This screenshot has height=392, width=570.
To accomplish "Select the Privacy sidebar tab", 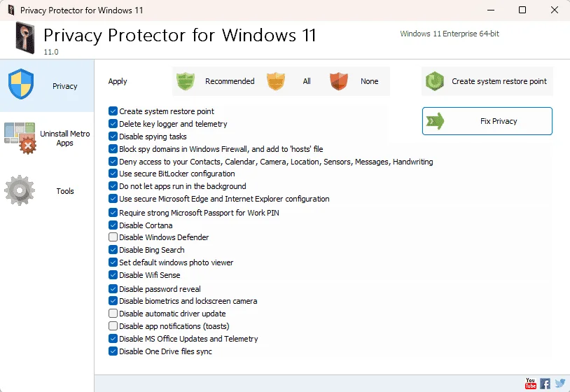I will 47,85.
